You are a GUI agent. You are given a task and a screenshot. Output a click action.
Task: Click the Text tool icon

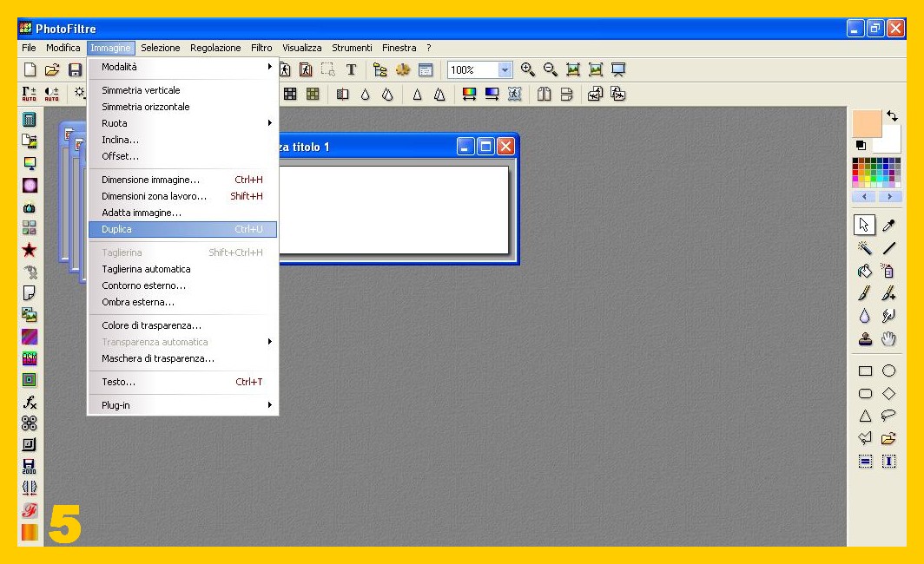[x=351, y=70]
